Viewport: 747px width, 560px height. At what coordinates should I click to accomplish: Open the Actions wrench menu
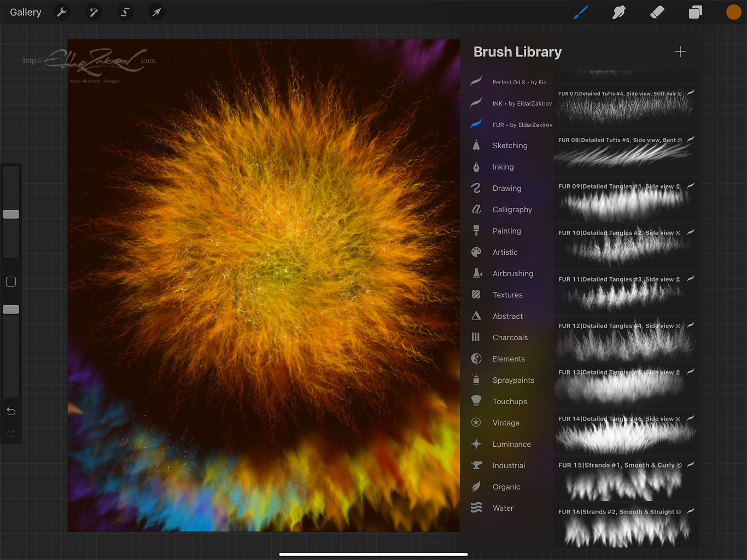click(62, 12)
